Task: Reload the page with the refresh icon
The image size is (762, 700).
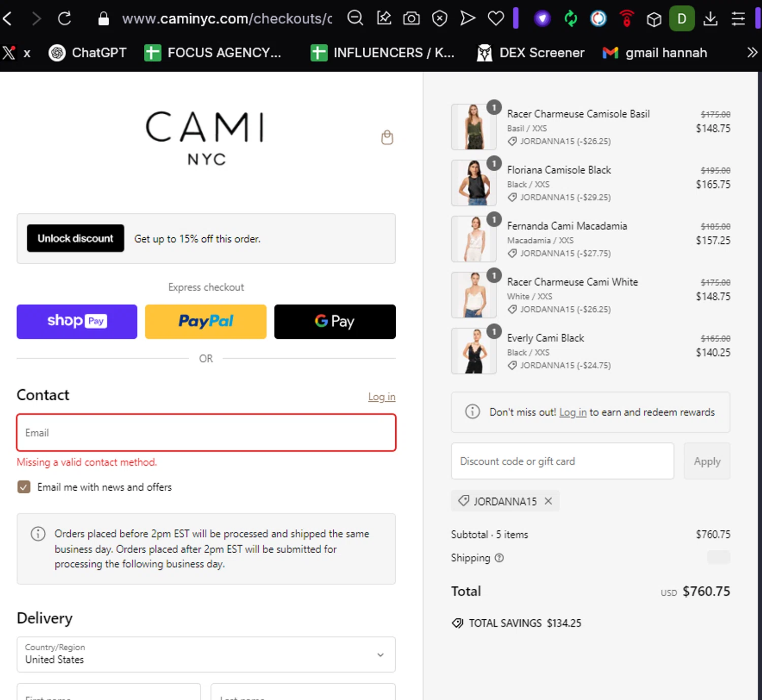Action: (x=65, y=19)
